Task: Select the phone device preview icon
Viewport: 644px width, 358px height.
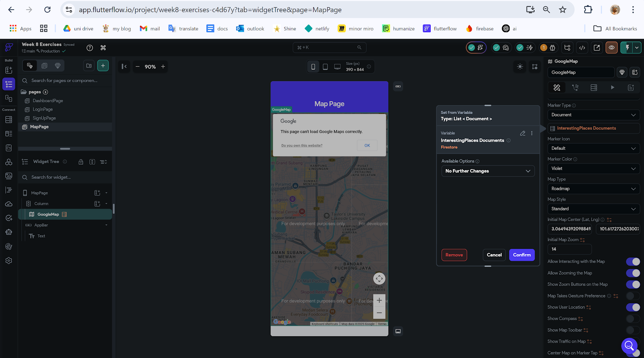Action: pyautogui.click(x=313, y=66)
